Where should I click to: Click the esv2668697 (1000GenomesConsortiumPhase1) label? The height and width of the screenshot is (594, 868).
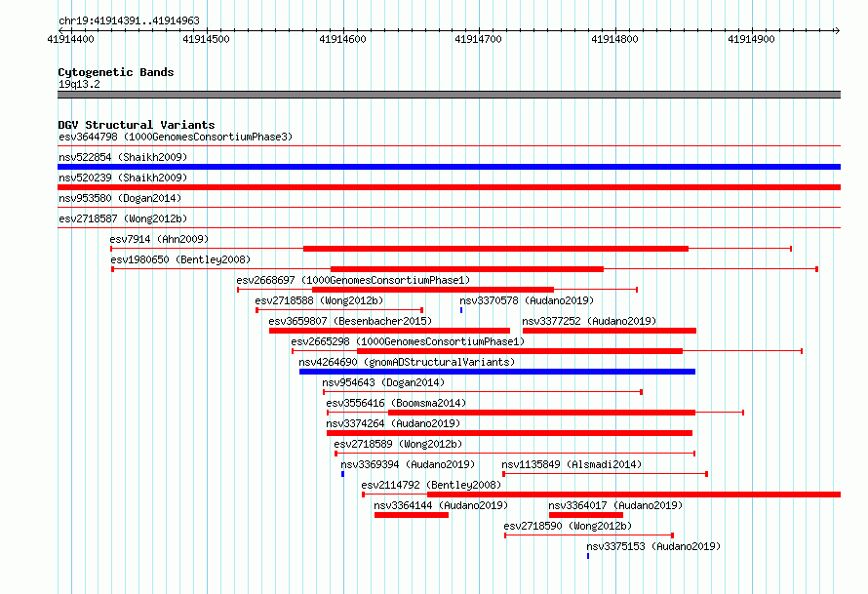353,280
